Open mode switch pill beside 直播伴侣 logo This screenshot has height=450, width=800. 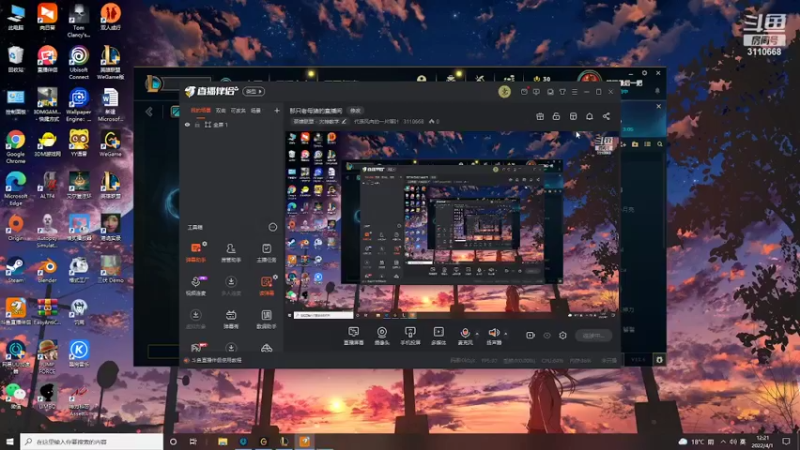(254, 91)
